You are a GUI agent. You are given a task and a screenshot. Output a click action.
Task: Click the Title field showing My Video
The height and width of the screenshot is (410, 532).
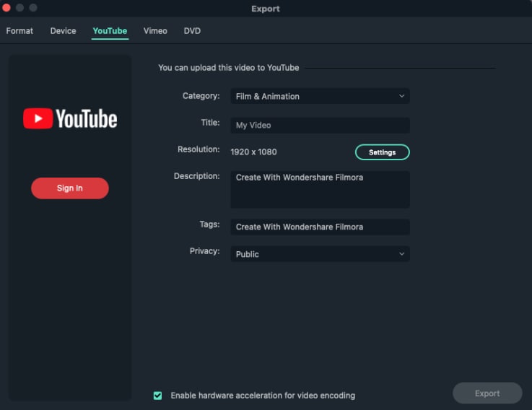tap(320, 126)
